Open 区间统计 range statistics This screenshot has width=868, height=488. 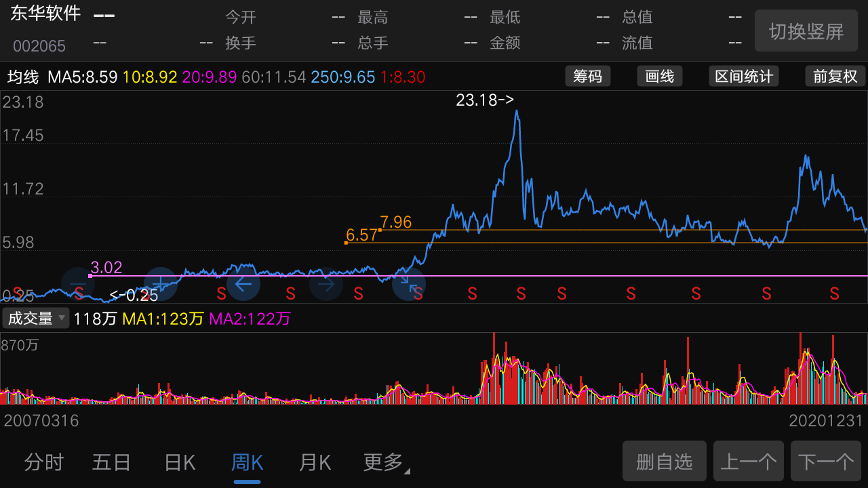coord(744,76)
